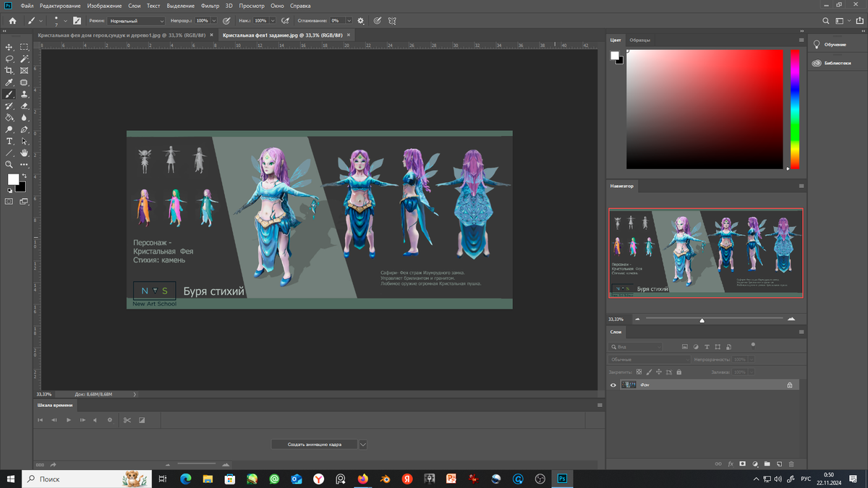
Task: Select the Hand tool
Action: click(x=24, y=153)
